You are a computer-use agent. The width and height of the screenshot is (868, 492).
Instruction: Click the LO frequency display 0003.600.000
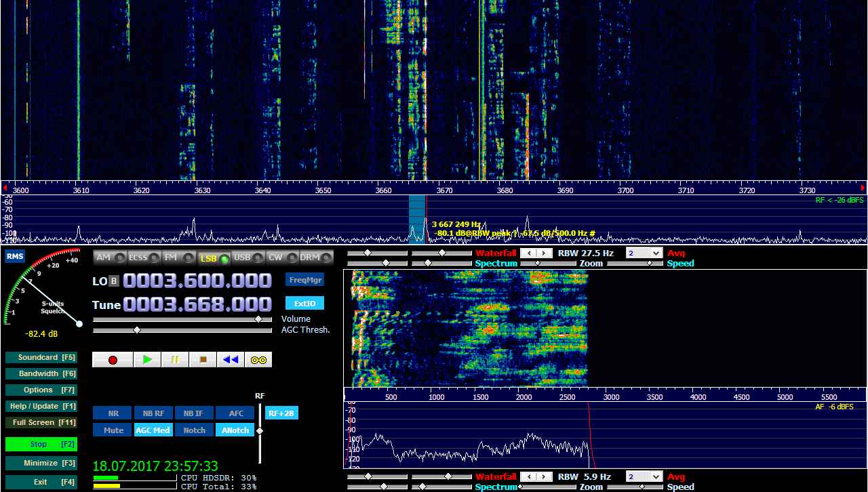pyautogui.click(x=197, y=281)
